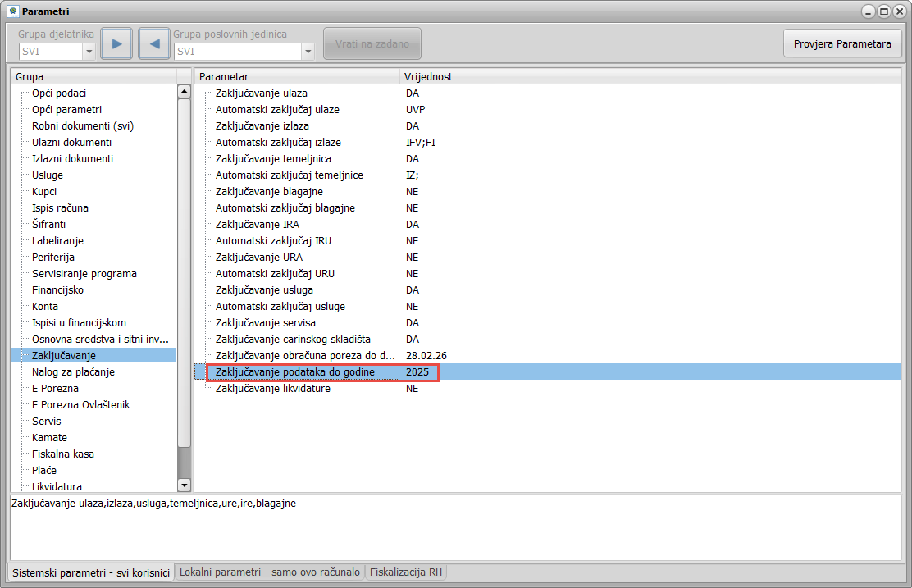Click the forward arrow navigation button

pos(116,43)
